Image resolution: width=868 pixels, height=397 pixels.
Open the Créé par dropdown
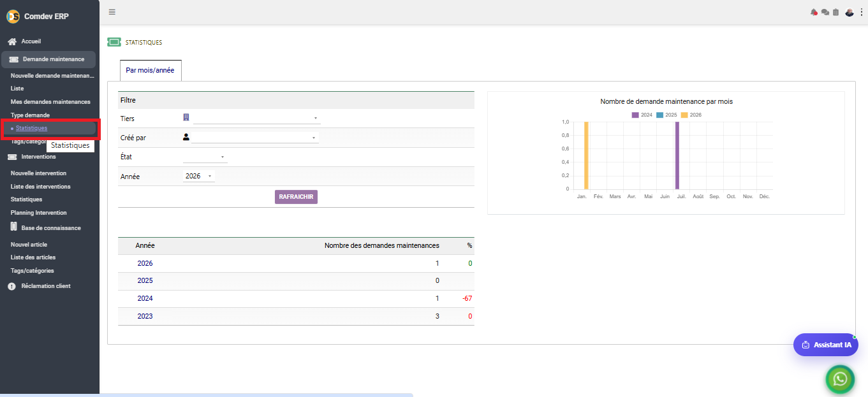255,137
